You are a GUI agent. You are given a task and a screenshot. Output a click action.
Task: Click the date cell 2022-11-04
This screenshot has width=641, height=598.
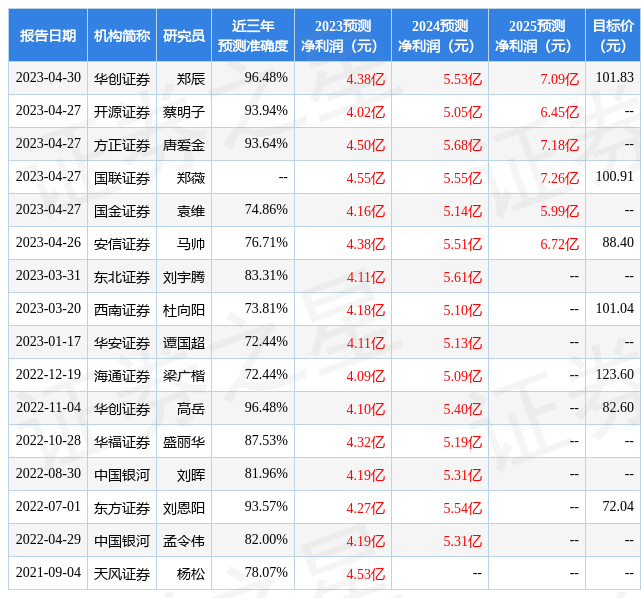point(48,408)
